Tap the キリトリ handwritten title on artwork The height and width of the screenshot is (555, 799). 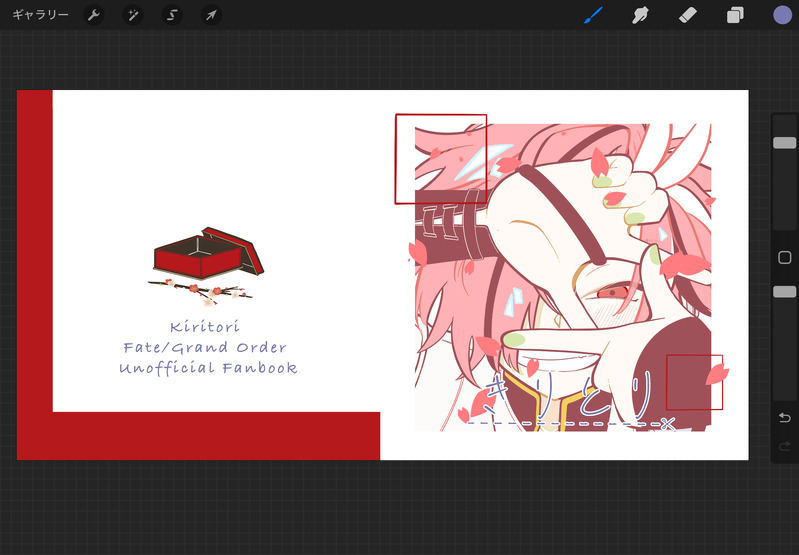pyautogui.click(x=570, y=397)
